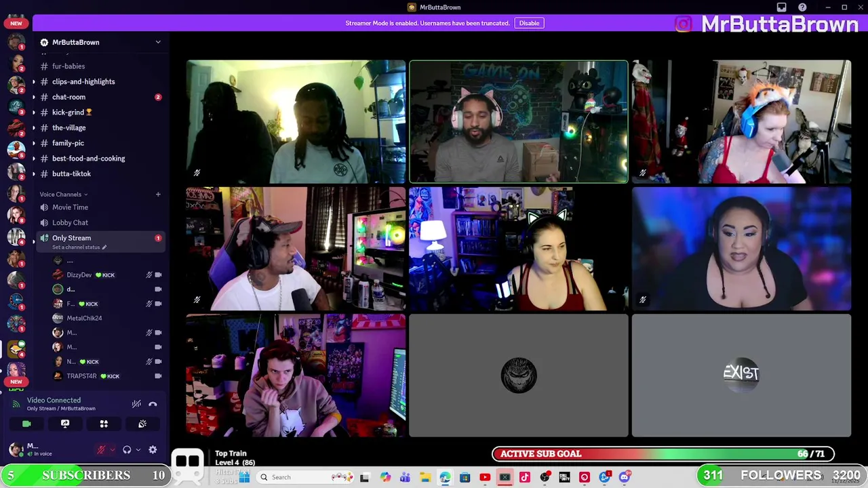Open the help icon in title bar

pyautogui.click(x=802, y=7)
